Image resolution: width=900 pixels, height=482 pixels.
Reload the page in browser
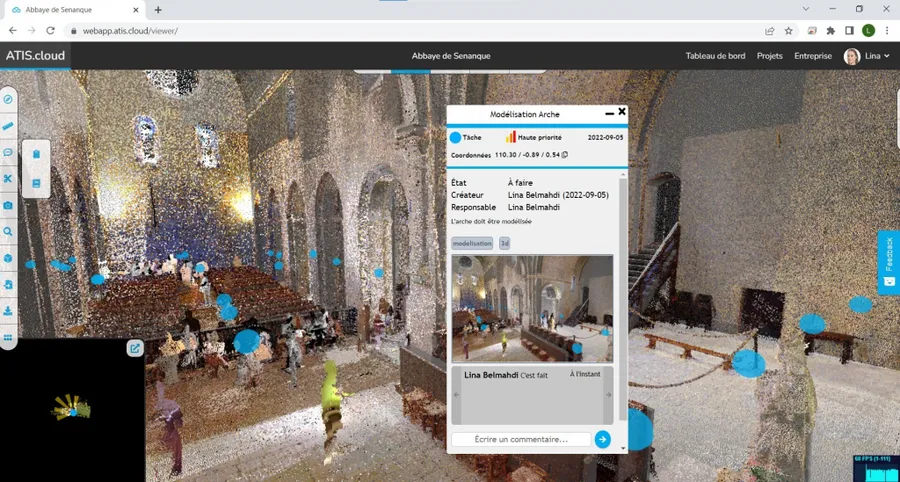click(51, 31)
